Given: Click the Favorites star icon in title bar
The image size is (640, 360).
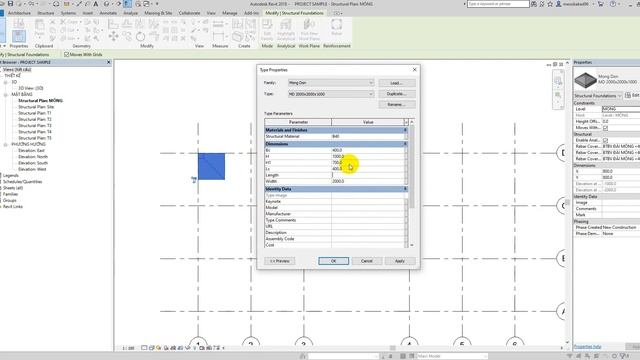Looking at the screenshot, I should click(x=550, y=4).
